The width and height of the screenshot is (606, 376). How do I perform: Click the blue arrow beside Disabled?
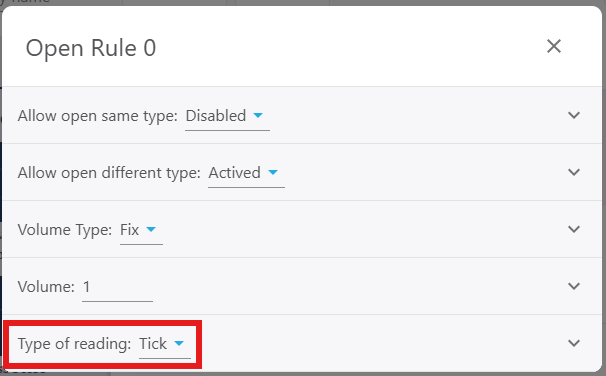[x=258, y=115]
